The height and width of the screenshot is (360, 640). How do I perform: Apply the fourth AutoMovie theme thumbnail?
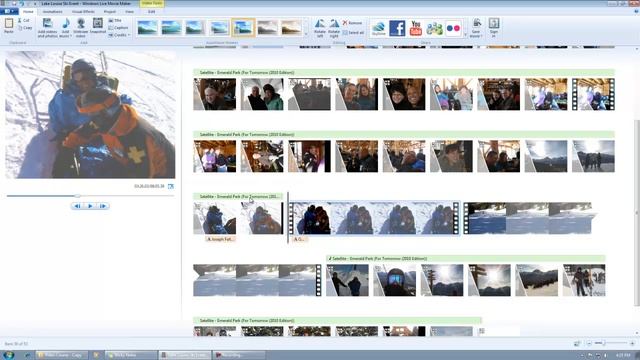point(219,28)
